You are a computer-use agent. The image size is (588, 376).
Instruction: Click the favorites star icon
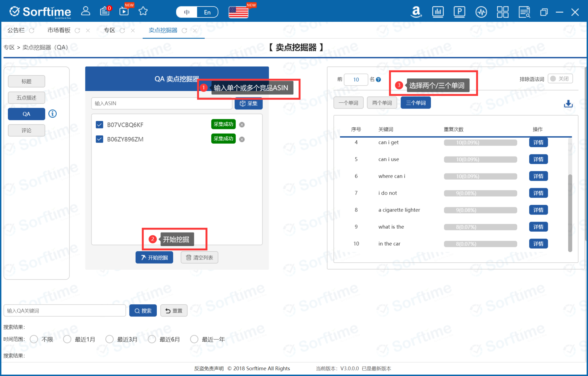coord(143,11)
